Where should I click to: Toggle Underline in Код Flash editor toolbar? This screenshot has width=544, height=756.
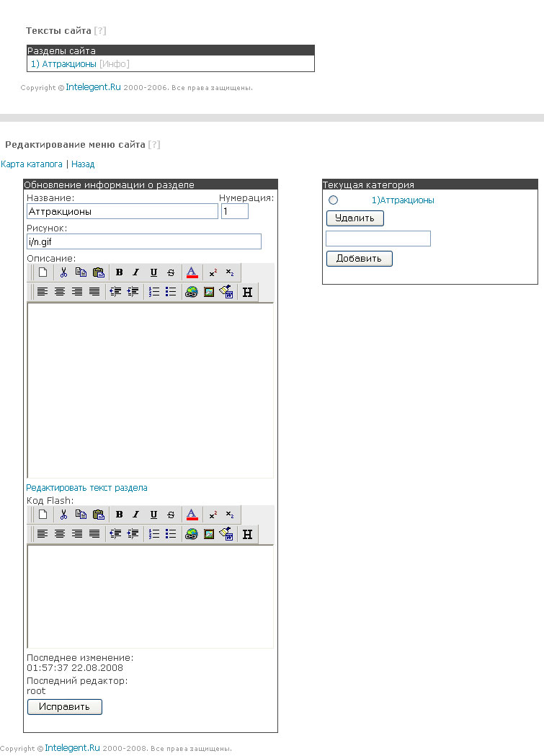pos(153,515)
